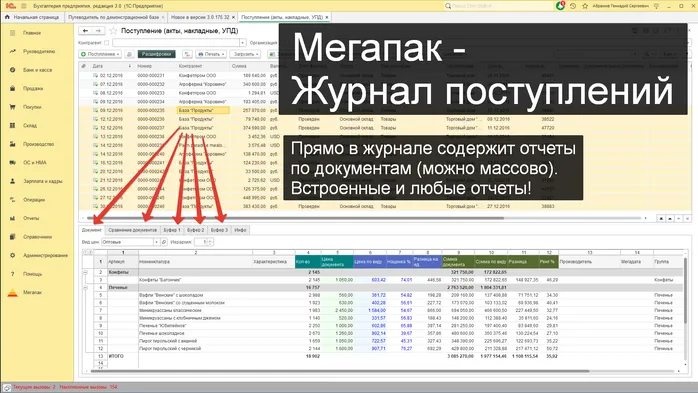The image size is (698, 393).
Task: Click the Расшифровки button
Action: pos(156,54)
